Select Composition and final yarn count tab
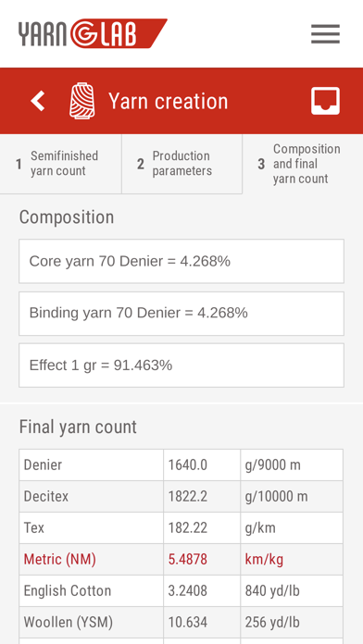363x644 pixels. click(303, 164)
